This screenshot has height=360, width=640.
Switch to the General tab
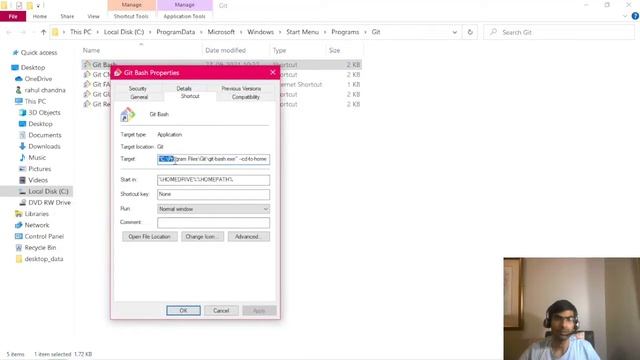(139, 97)
